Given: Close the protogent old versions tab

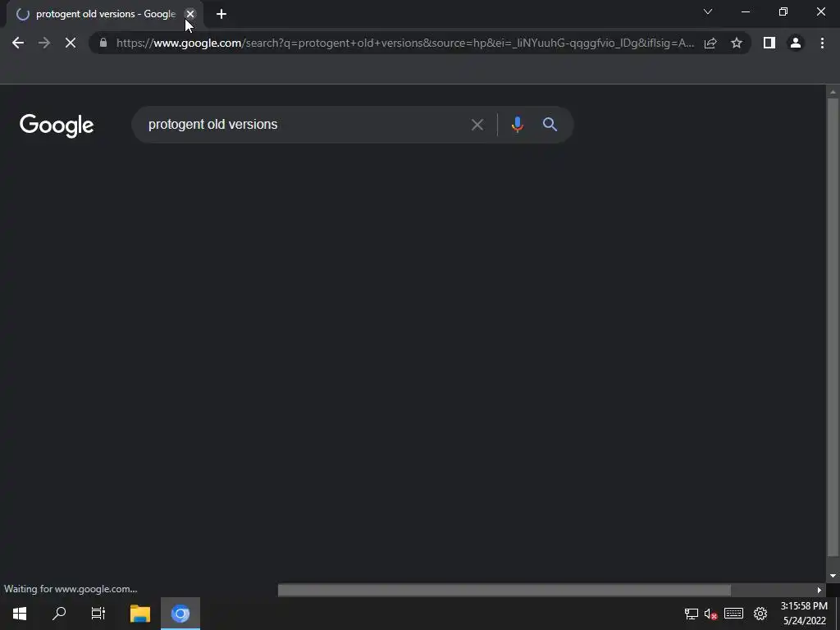Looking at the screenshot, I should pyautogui.click(x=190, y=14).
